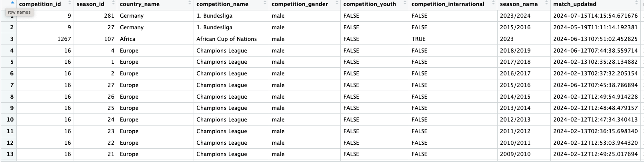Click sort arrows beside competition_youth
Viewport: 644px width, 162px height.
[405, 4]
